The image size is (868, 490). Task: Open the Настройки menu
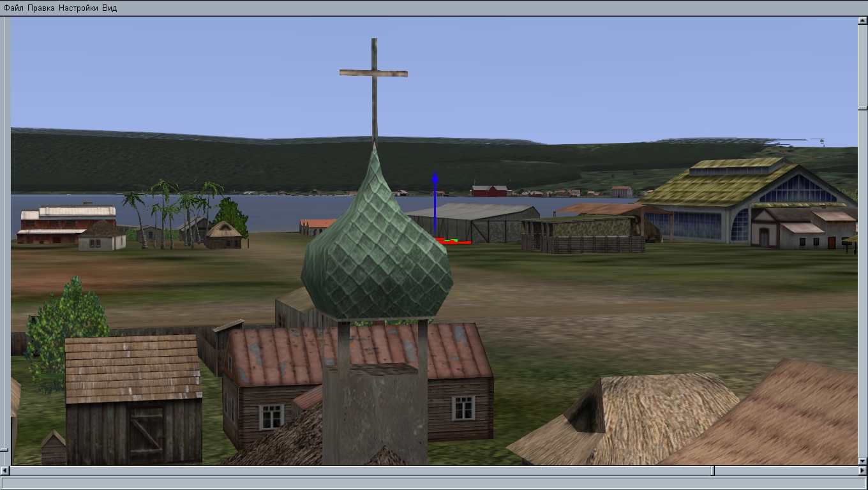(79, 8)
